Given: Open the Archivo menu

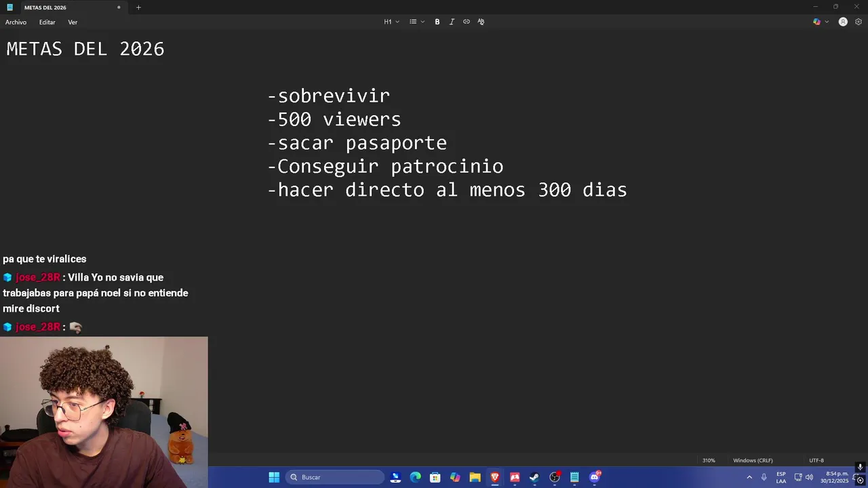Looking at the screenshot, I should (16, 22).
